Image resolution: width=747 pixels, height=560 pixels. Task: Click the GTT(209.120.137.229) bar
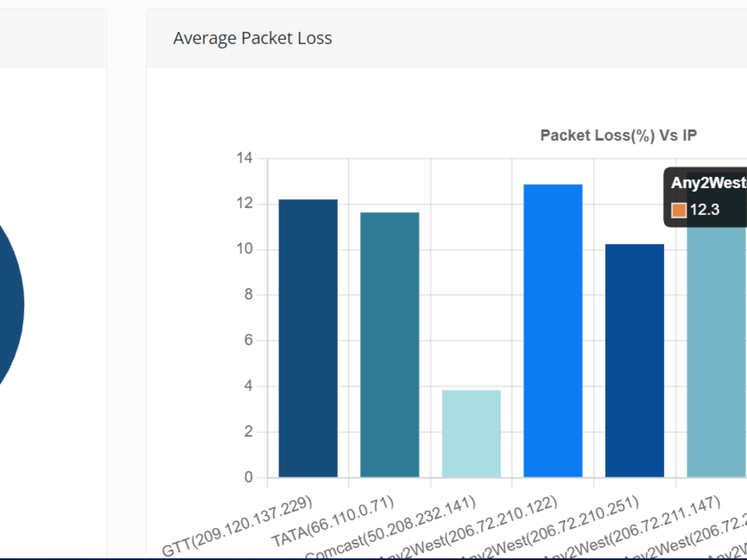click(x=309, y=338)
